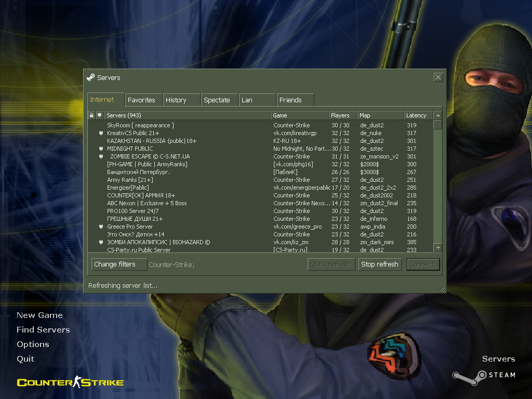The image size is (532, 399).
Task: Open Options from main menu
Action: tap(33, 344)
